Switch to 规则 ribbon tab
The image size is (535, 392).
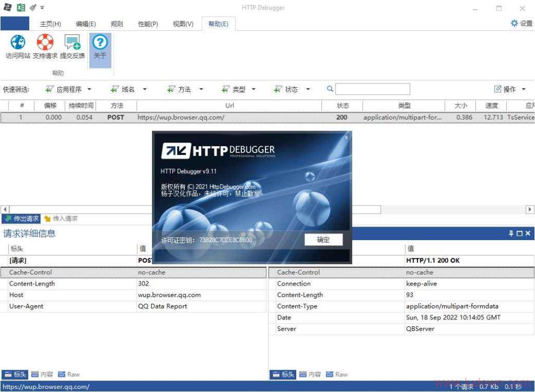click(117, 24)
